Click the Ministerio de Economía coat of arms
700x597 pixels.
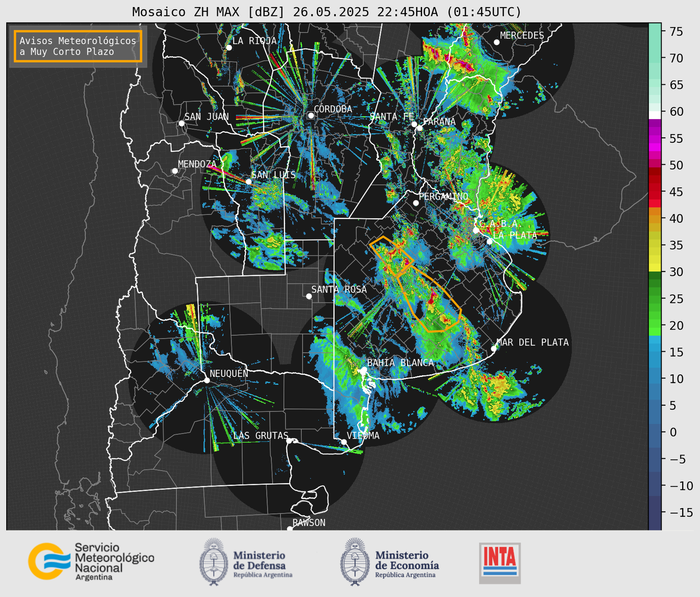click(355, 562)
